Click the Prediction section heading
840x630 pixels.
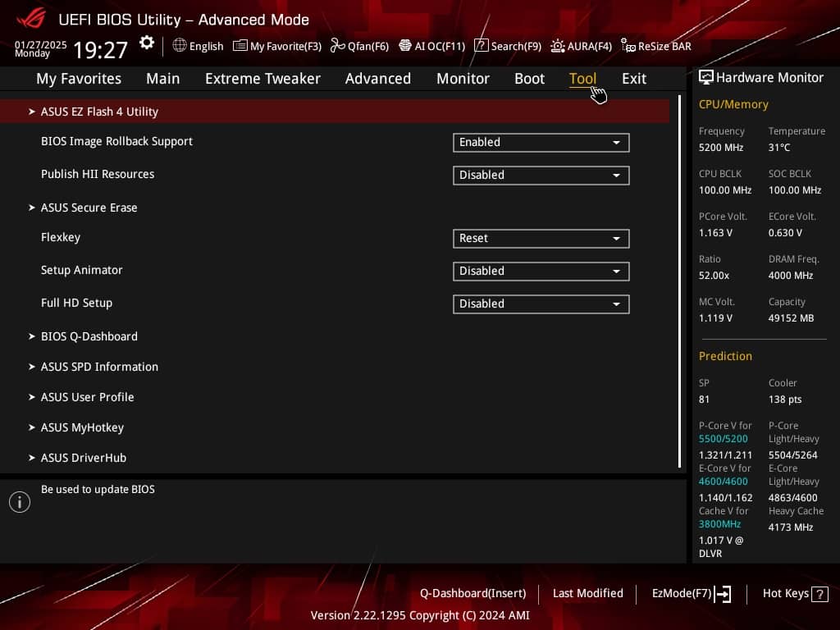click(x=725, y=356)
